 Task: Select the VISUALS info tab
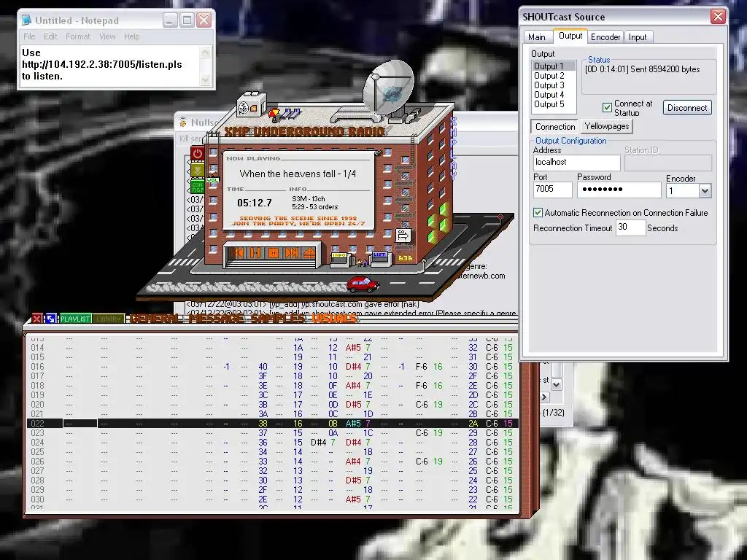coord(334,319)
